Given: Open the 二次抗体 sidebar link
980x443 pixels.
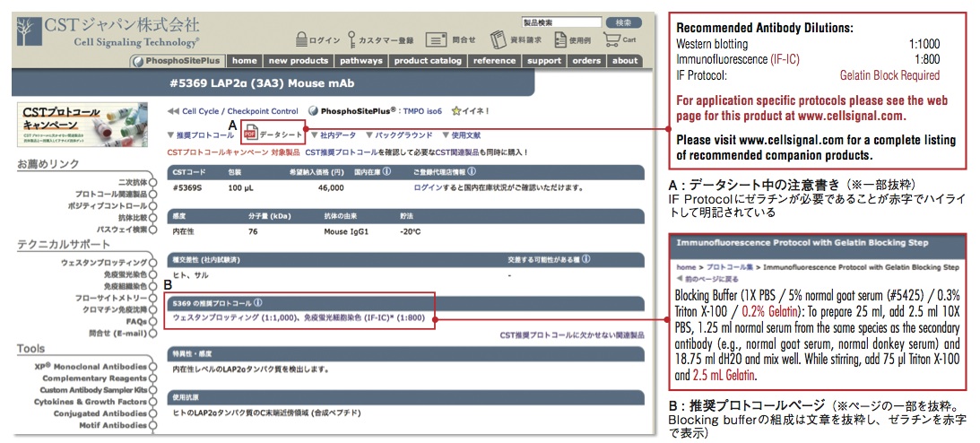Looking at the screenshot, I should (133, 182).
